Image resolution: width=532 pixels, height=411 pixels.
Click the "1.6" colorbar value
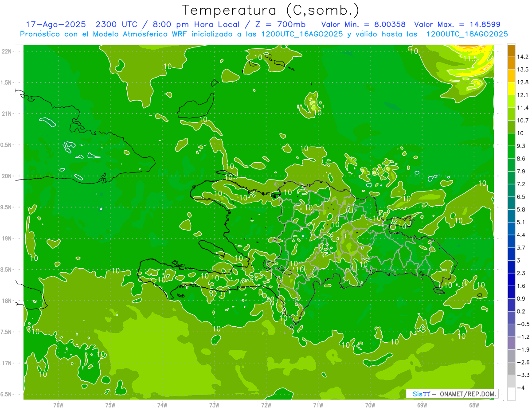tap(521, 286)
